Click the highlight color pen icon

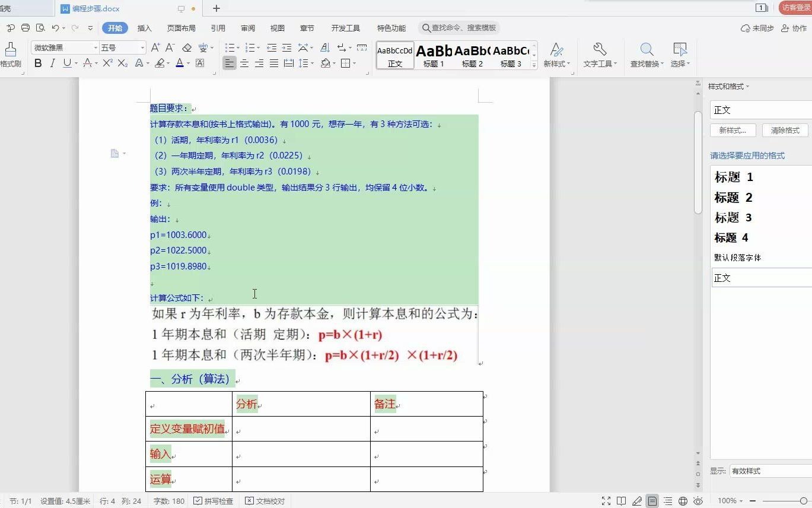point(160,63)
